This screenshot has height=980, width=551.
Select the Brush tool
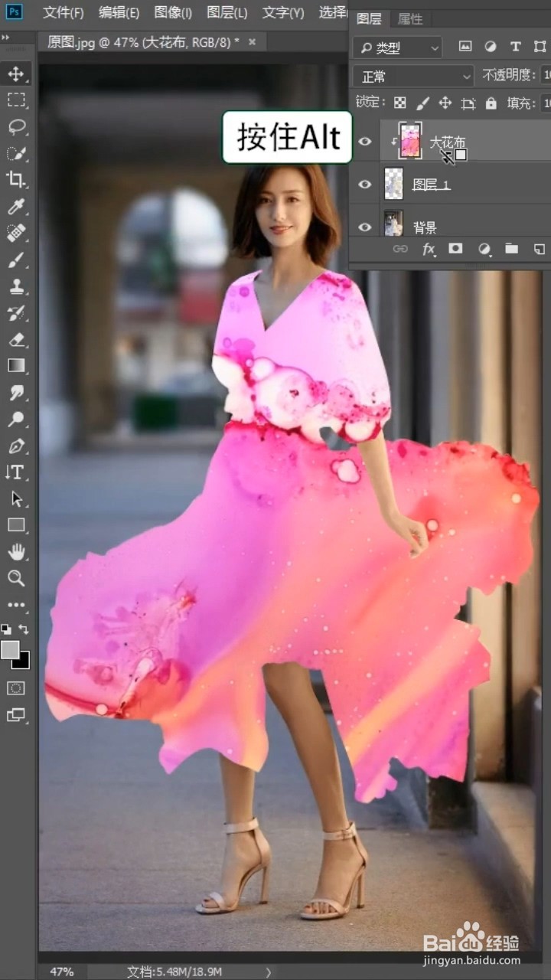pos(16,260)
